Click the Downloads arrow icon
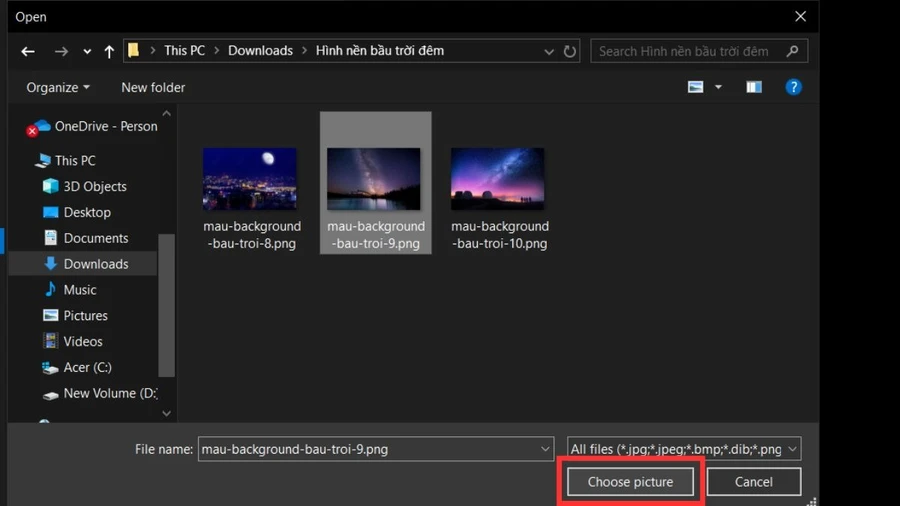 coord(51,263)
